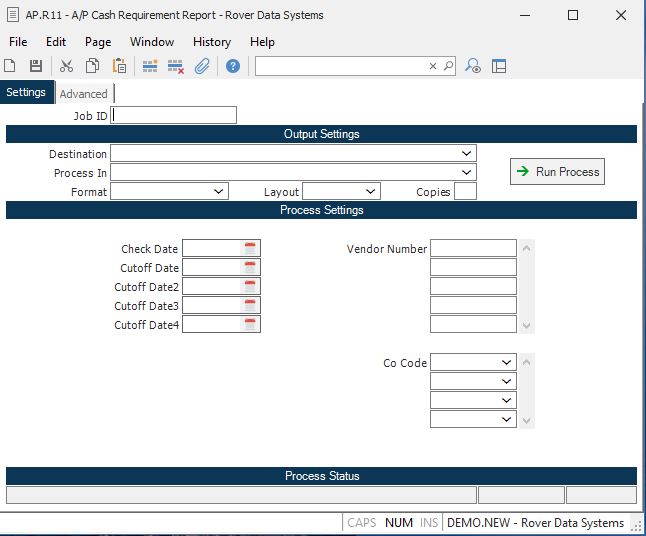Open the Layout combo box
This screenshot has height=536, width=646.
(x=371, y=191)
